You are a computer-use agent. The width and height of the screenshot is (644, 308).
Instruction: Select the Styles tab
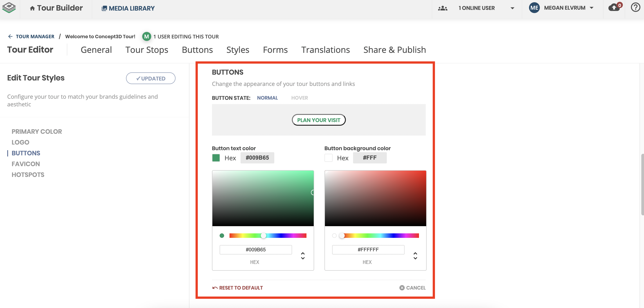(238, 50)
